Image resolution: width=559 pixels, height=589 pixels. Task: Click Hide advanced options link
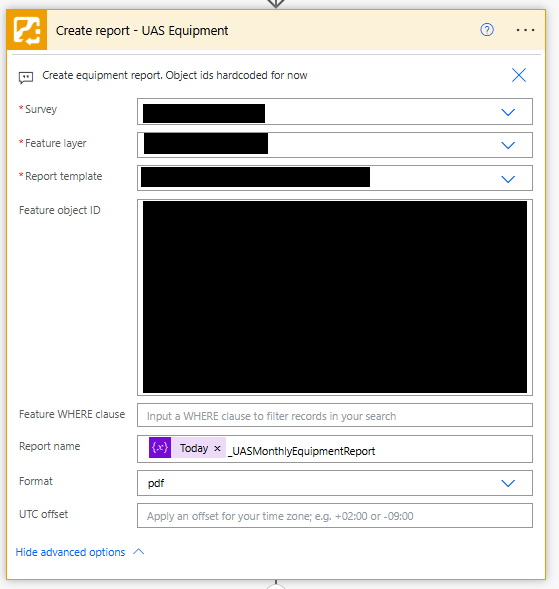click(x=70, y=552)
